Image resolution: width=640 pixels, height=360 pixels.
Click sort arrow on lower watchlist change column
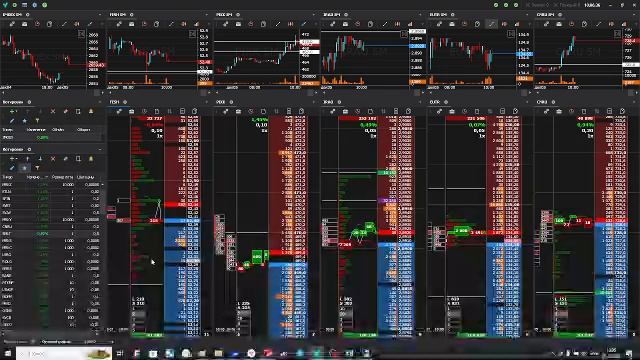(46, 177)
